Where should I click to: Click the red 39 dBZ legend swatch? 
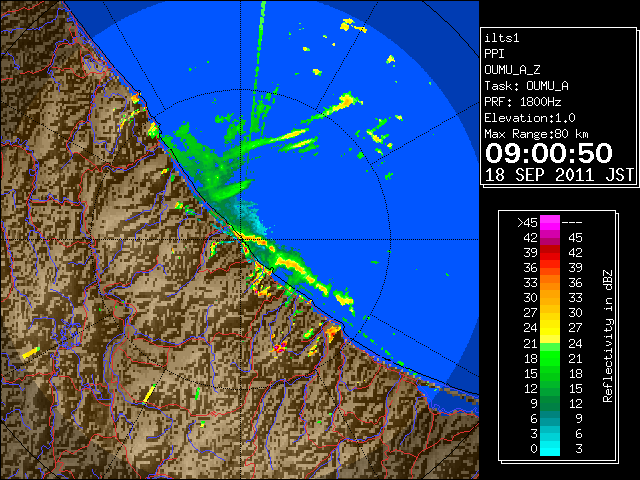pos(550,253)
